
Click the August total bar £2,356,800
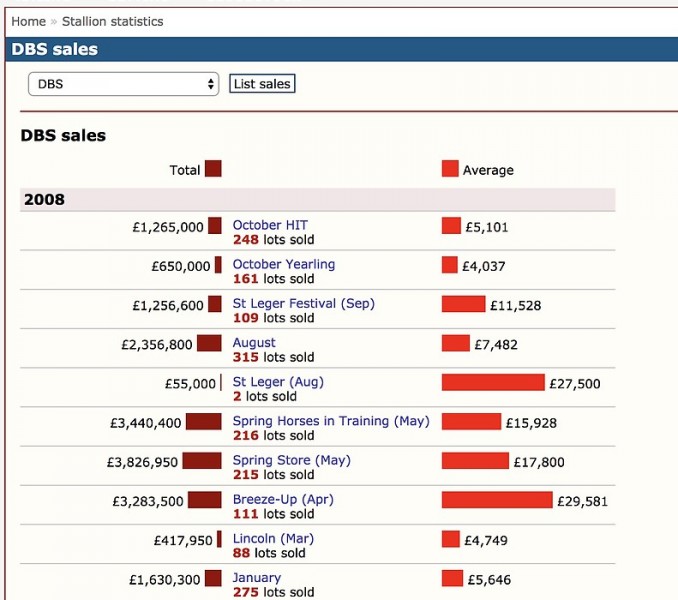coord(208,343)
